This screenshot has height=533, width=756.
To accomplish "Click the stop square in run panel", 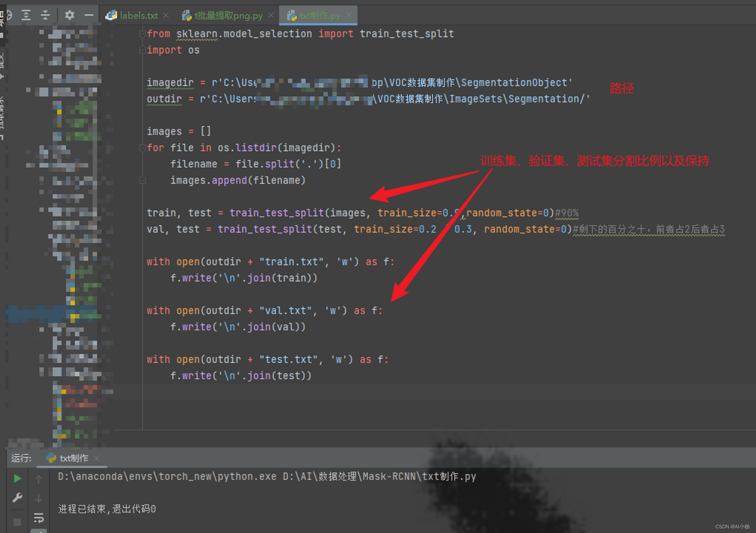I will pyautogui.click(x=17, y=522).
